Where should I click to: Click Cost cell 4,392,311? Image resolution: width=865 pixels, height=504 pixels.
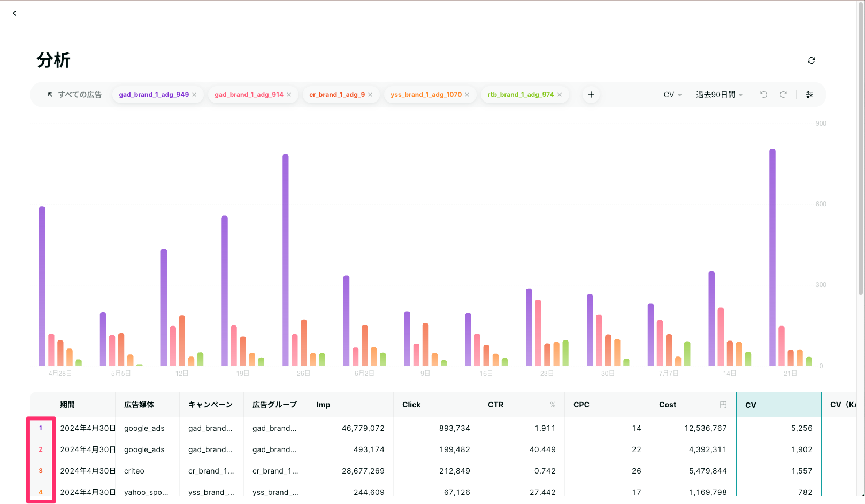[708, 449]
